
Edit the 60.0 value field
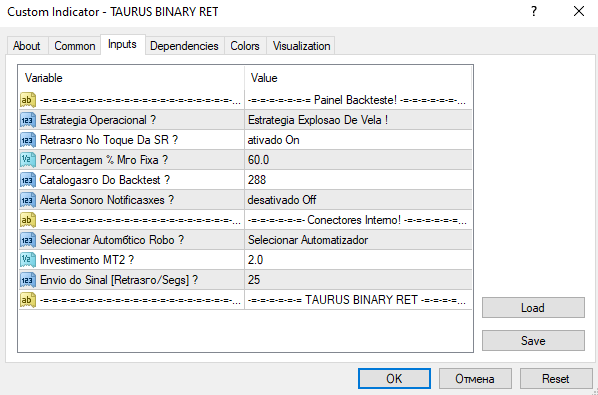tap(358, 160)
